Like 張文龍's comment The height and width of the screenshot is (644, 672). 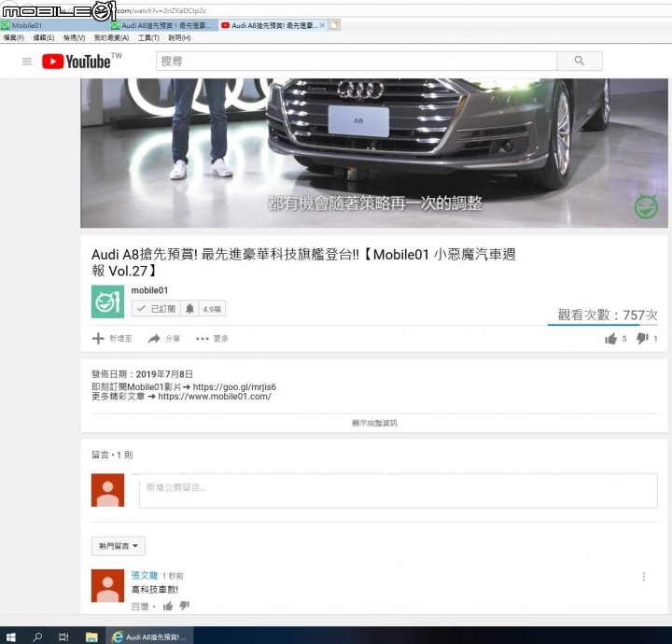pyautogui.click(x=168, y=606)
